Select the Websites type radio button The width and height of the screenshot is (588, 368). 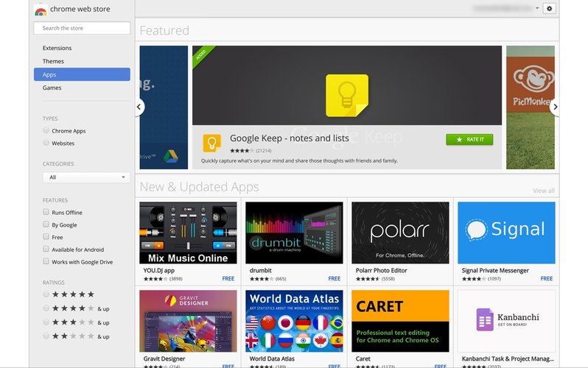point(46,143)
